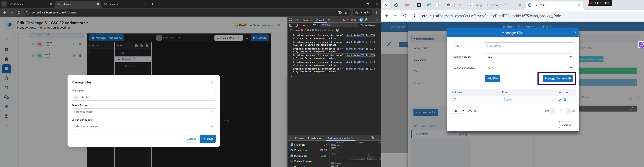This screenshot has height=167, width=644.
Task: Click Cancel in the Manage Files dialog
Action: pos(191,139)
